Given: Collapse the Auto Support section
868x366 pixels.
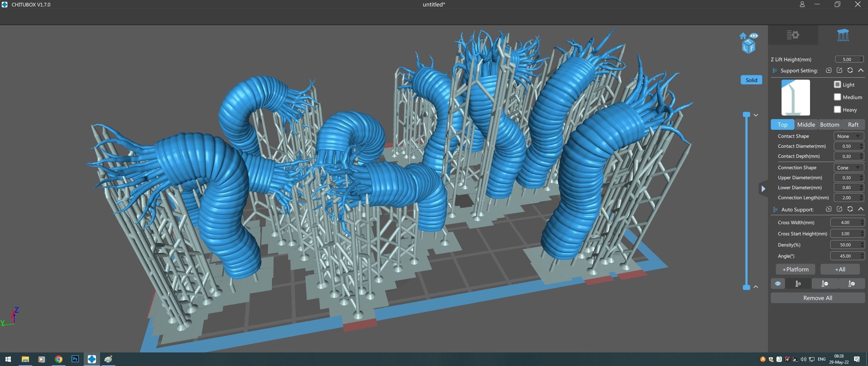Looking at the screenshot, I should tap(861, 209).
